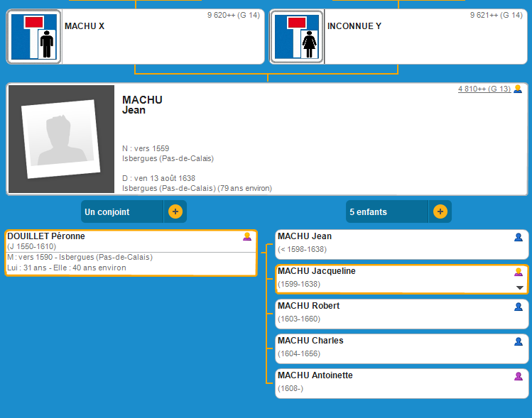Open spouse DOUILLET Péronne's record
This screenshot has height=418, width=532.
click(46, 236)
